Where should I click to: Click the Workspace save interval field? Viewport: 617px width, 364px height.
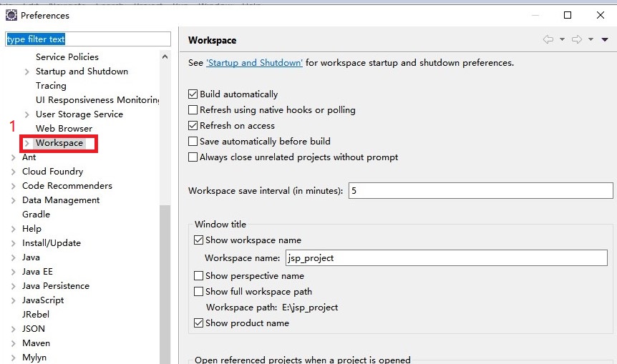coord(481,191)
